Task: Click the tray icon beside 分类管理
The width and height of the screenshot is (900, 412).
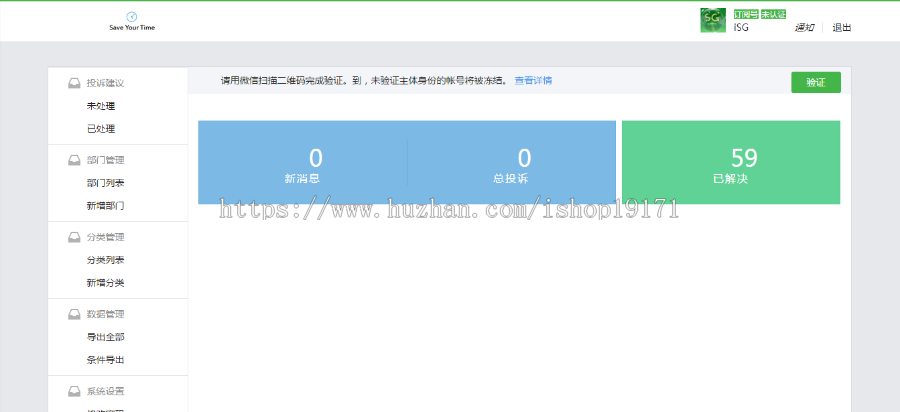Action: 74,237
